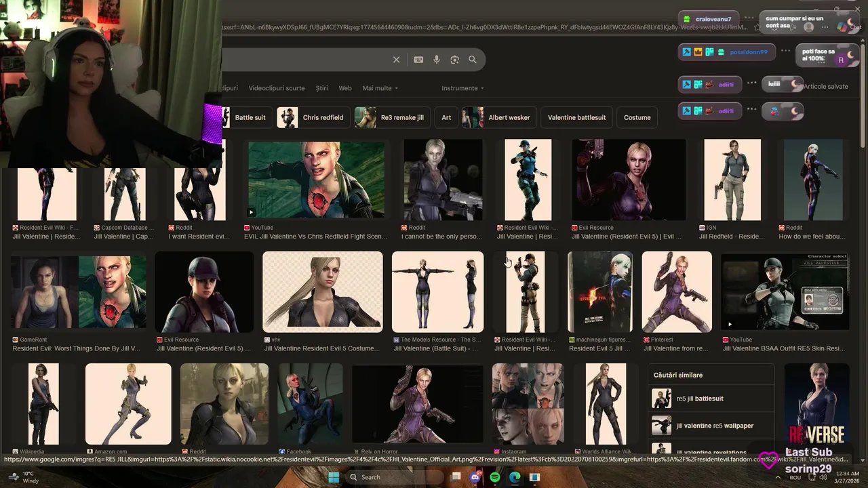This screenshot has height=488, width=868.
Task: Open the Amazon.com image thumbnail
Action: click(x=128, y=404)
